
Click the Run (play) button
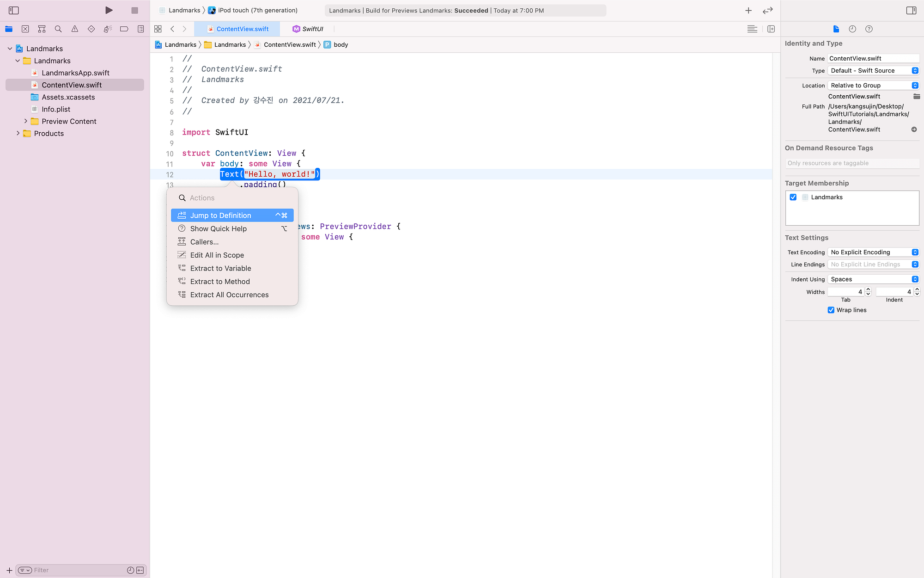tap(109, 10)
